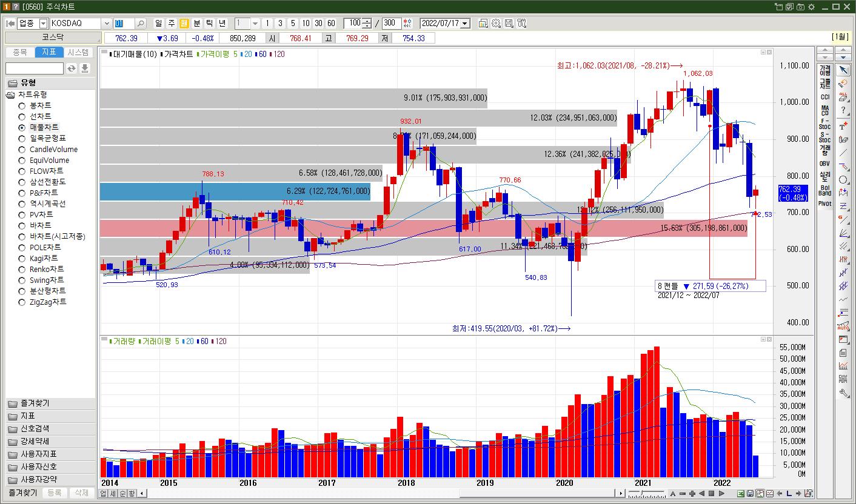Select the trend line drawing tool

[843, 153]
